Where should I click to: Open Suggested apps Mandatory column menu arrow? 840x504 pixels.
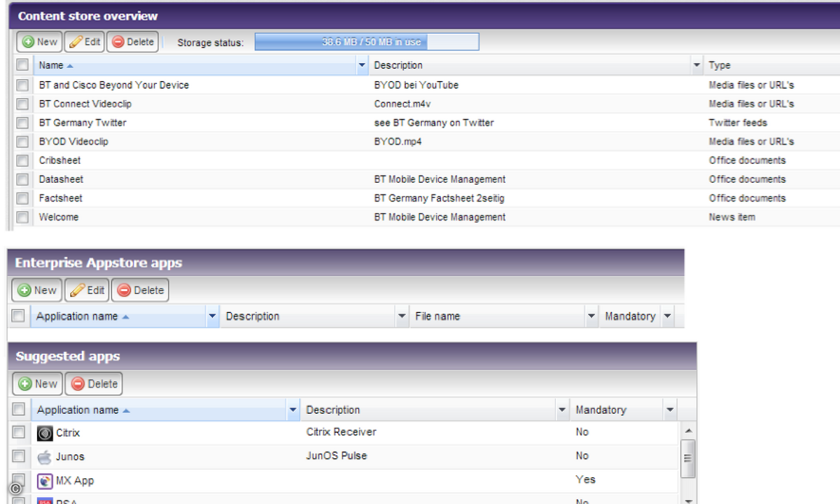click(671, 409)
